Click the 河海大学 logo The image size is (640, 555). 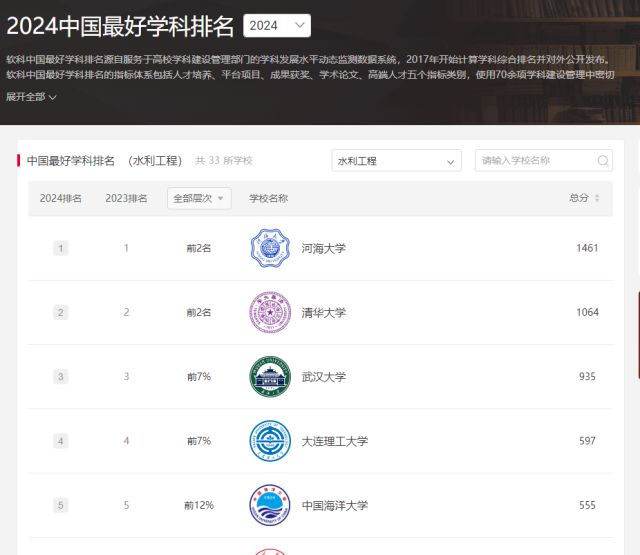coord(270,248)
